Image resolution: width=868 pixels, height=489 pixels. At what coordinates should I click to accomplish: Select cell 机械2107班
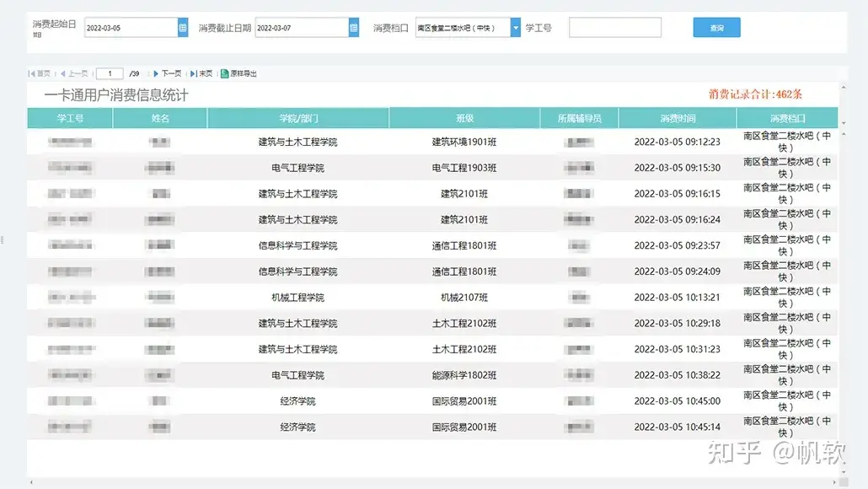tap(464, 298)
